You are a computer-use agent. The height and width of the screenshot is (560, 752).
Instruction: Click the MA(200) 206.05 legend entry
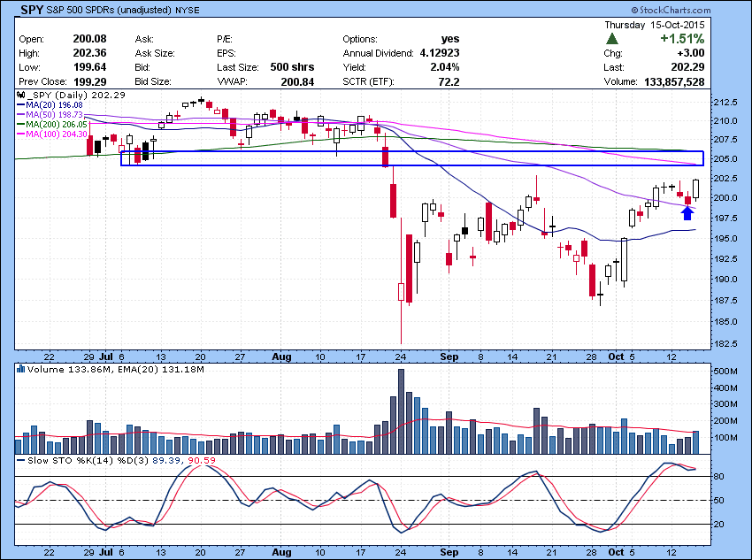52,124
